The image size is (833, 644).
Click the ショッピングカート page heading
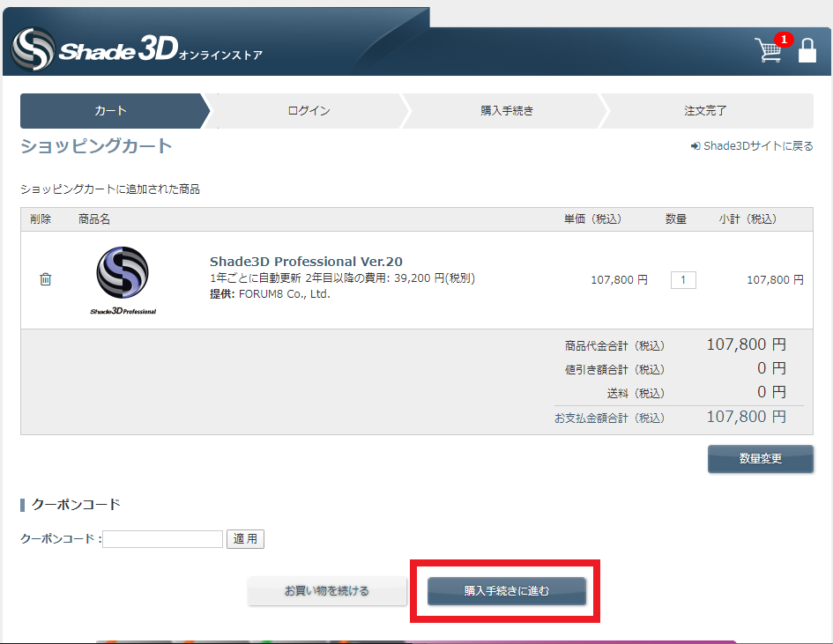96,146
